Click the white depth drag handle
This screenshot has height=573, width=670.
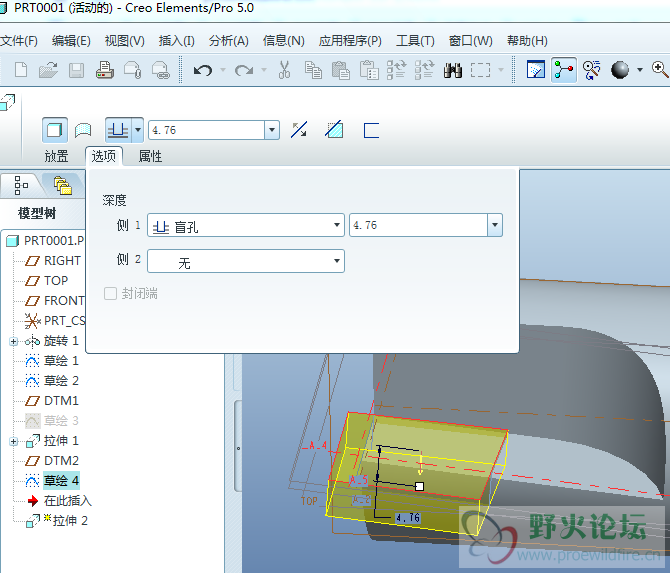click(419, 486)
